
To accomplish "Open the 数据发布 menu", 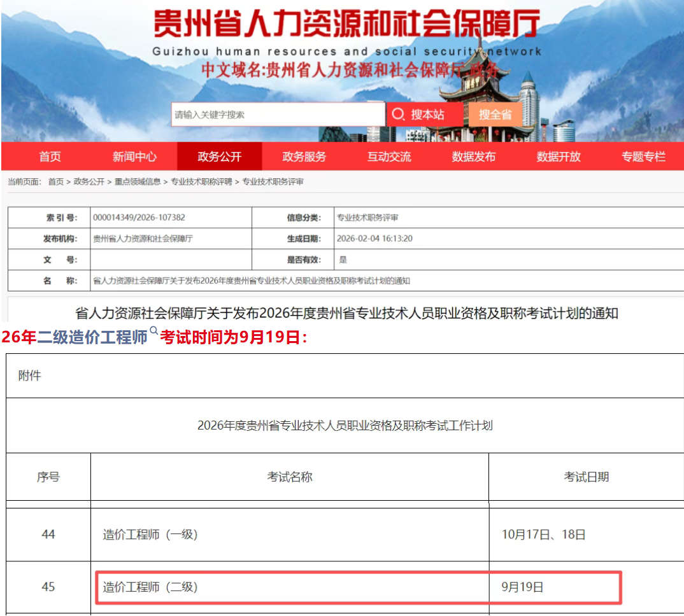I will 474,157.
